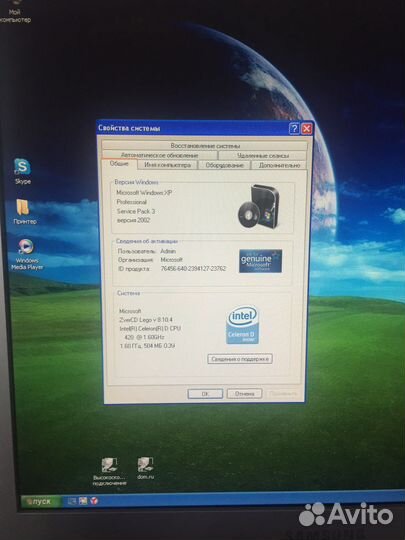Open the Удаленные сеансы tab
The image size is (405, 540).
click(x=263, y=156)
